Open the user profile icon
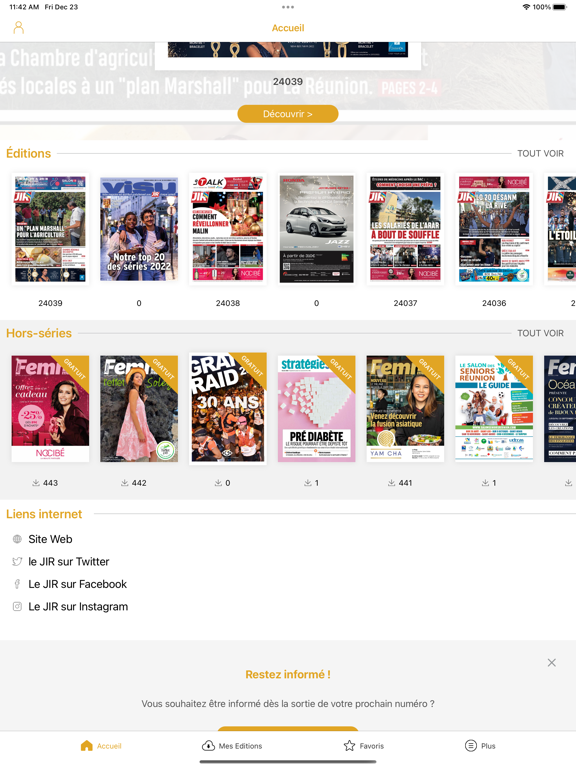The image size is (576, 768). [x=19, y=27]
